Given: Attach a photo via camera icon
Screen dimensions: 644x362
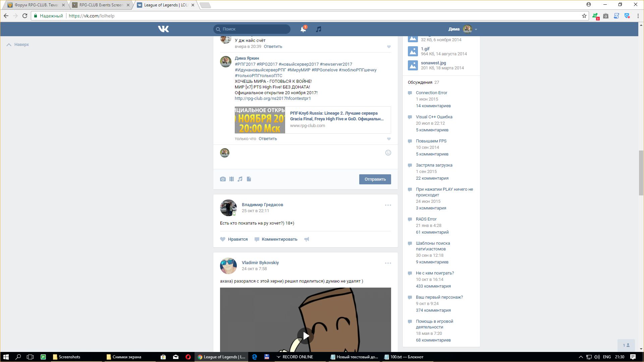Looking at the screenshot, I should click(x=223, y=179).
